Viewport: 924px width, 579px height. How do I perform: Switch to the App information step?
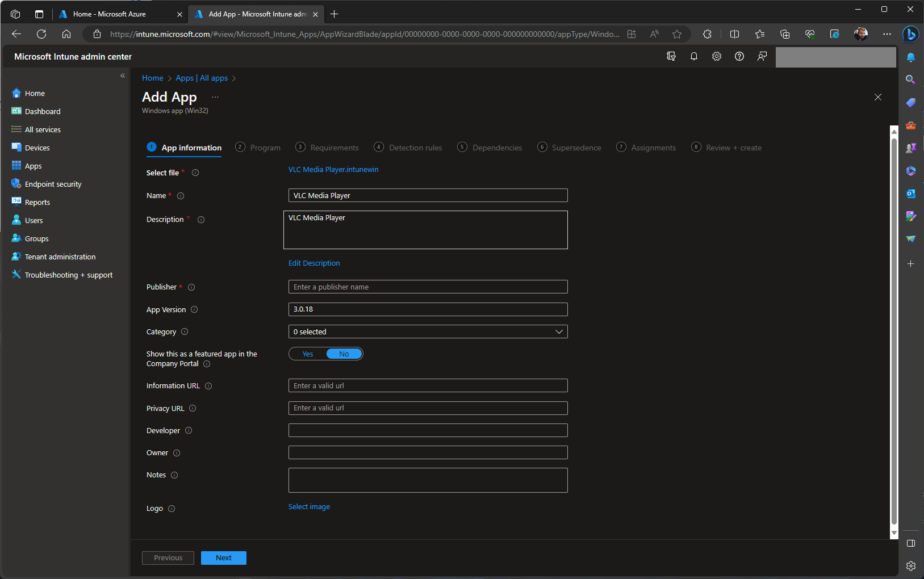(184, 148)
